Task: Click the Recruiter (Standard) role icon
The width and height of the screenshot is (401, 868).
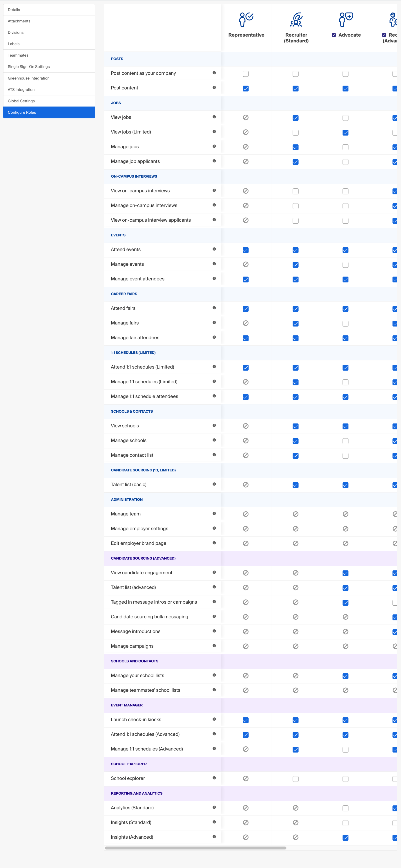Action: coord(296,19)
